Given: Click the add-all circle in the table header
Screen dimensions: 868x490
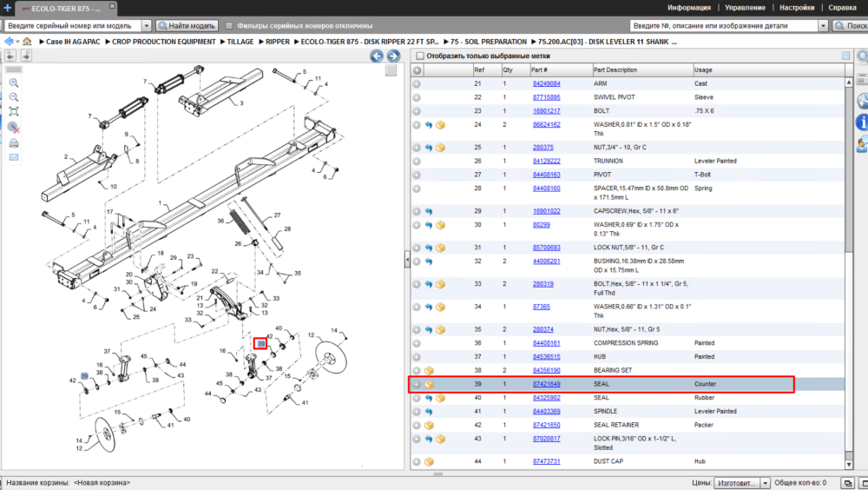Looking at the screenshot, I should coord(417,70).
